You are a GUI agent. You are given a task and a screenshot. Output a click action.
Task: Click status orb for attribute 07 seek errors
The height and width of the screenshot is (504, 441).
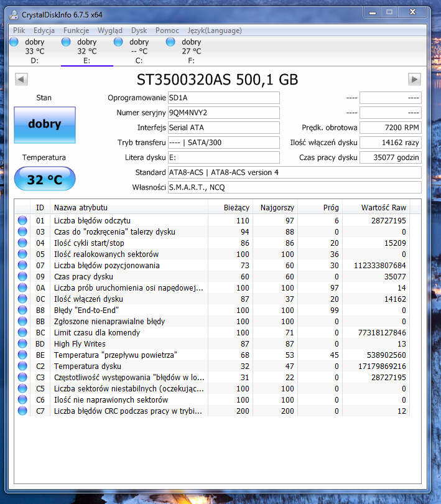(x=22, y=265)
